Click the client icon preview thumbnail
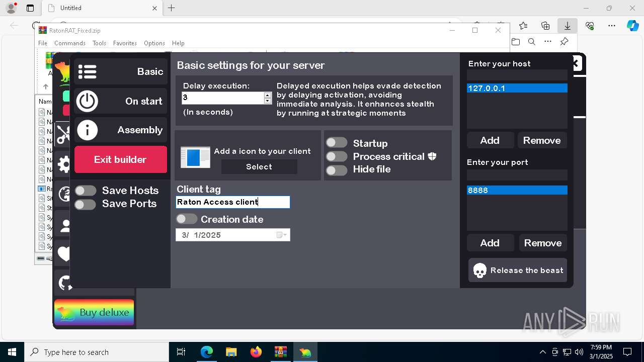The image size is (644, 362). tap(195, 157)
